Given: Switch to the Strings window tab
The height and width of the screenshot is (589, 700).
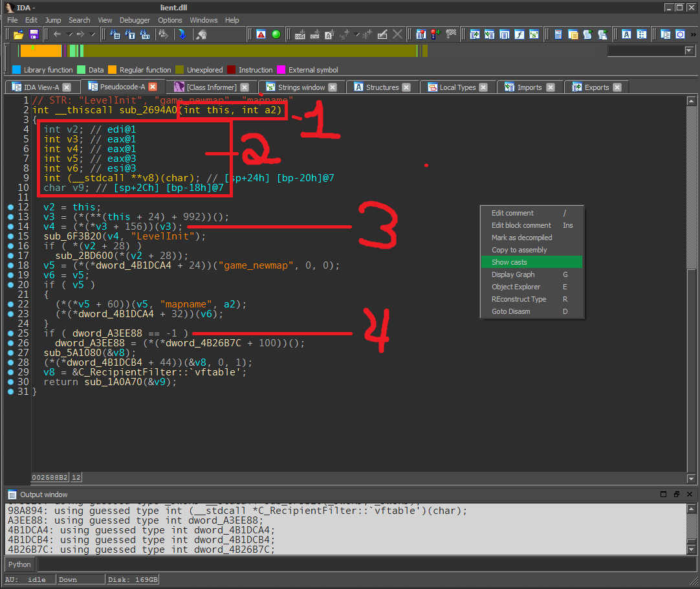Looking at the screenshot, I should [x=301, y=87].
